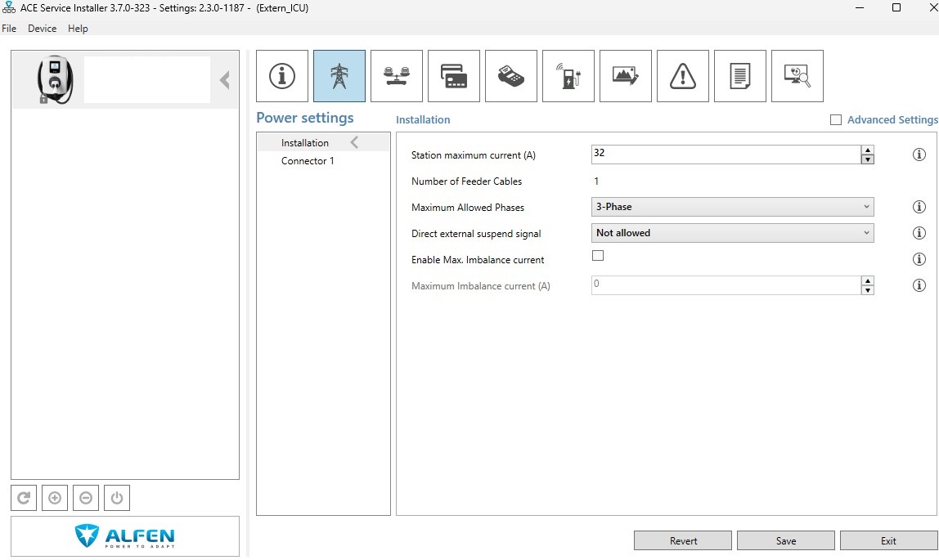Show info for Station maximum current
Viewport: 939px width, 560px height.
(x=919, y=155)
